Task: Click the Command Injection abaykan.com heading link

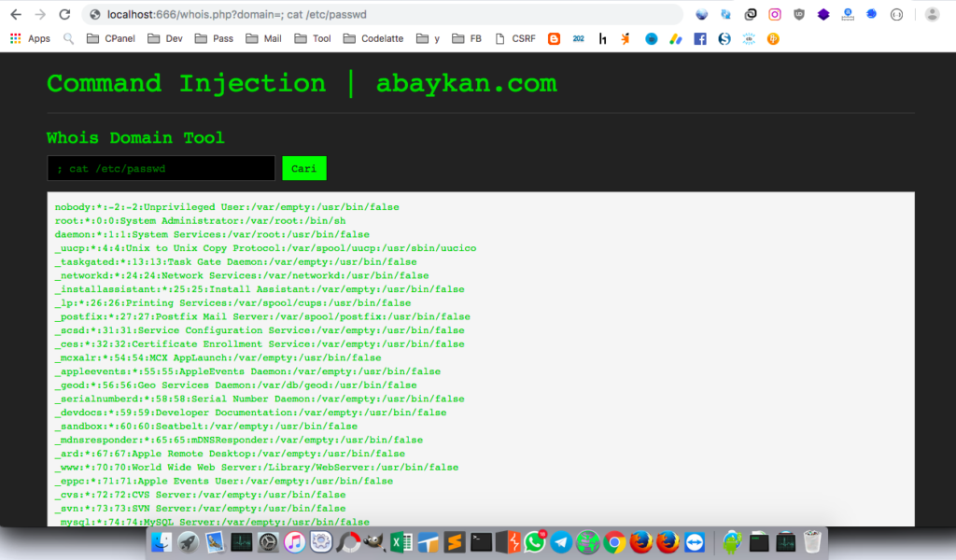Action: [301, 83]
